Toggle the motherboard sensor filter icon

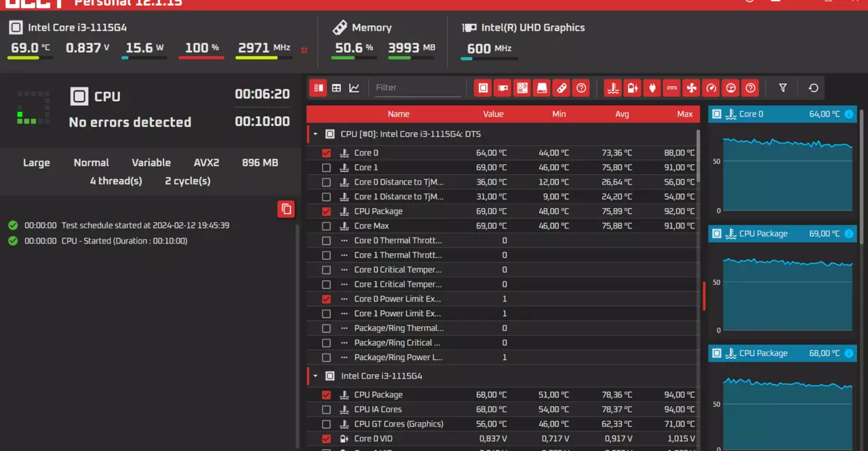(x=522, y=87)
